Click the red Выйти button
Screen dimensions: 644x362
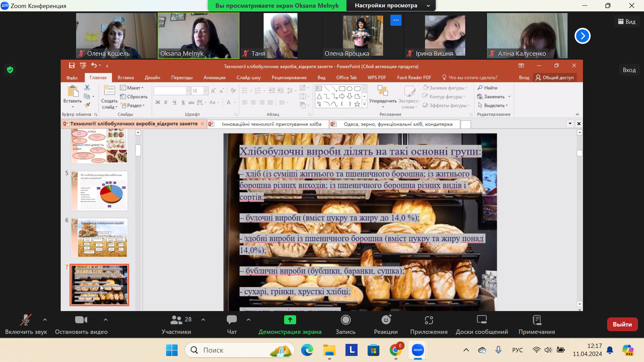pos(622,324)
